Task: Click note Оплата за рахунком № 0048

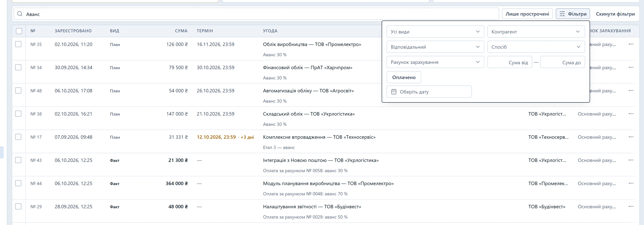Action: (x=305, y=194)
